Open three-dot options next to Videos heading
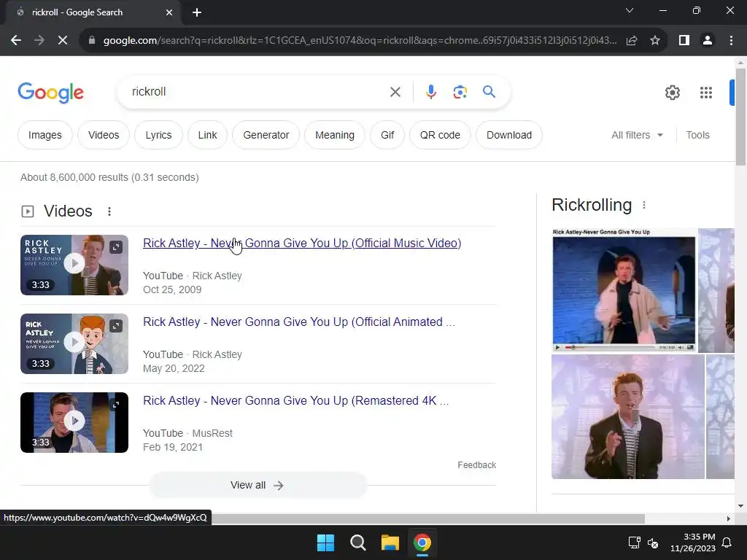The height and width of the screenshot is (560, 747). [109, 211]
